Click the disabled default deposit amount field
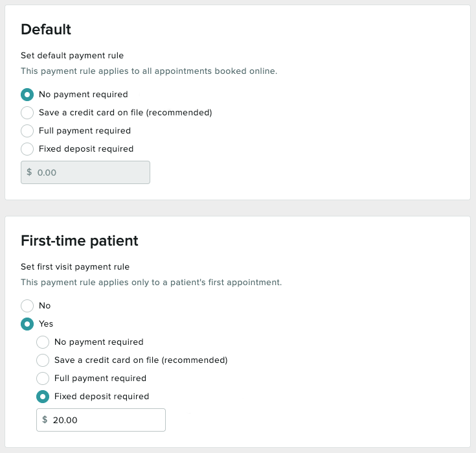Viewport: 476px width, 453px height. (x=91, y=172)
